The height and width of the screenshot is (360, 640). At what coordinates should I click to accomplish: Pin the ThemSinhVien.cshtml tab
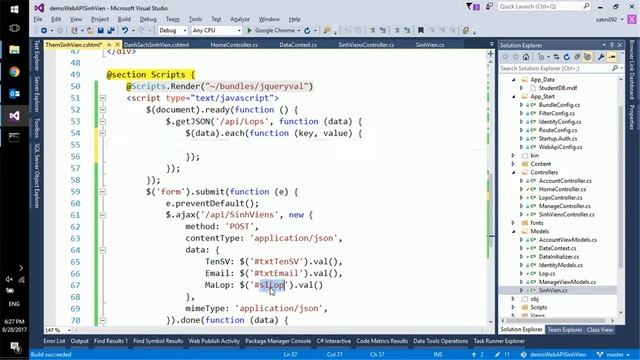pyautogui.click(x=109, y=44)
